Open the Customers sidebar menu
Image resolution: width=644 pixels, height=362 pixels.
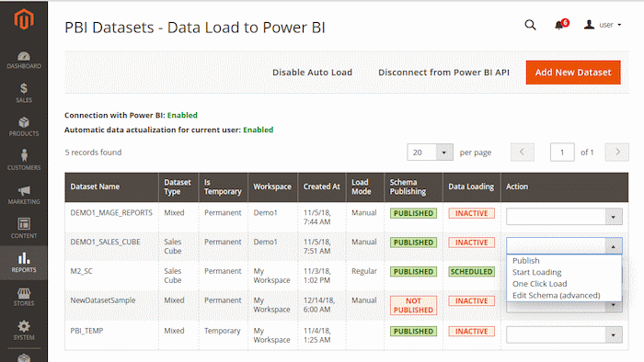point(24,160)
